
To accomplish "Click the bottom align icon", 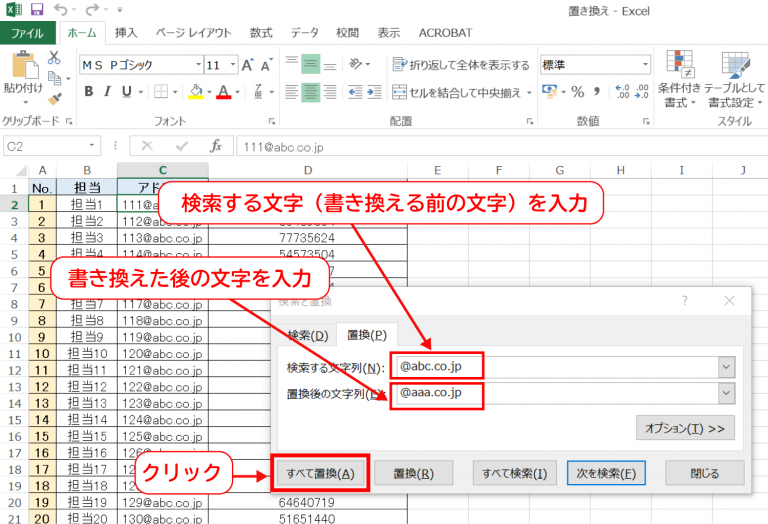I will pyautogui.click(x=330, y=64).
